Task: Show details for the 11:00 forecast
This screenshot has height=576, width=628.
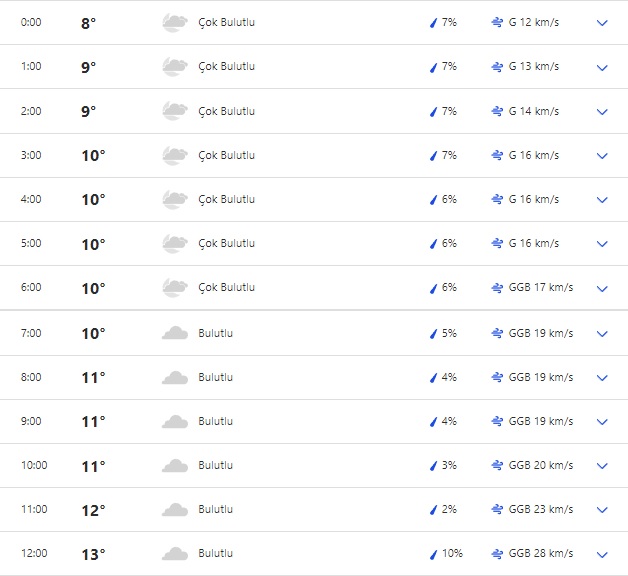Action: [x=602, y=510]
